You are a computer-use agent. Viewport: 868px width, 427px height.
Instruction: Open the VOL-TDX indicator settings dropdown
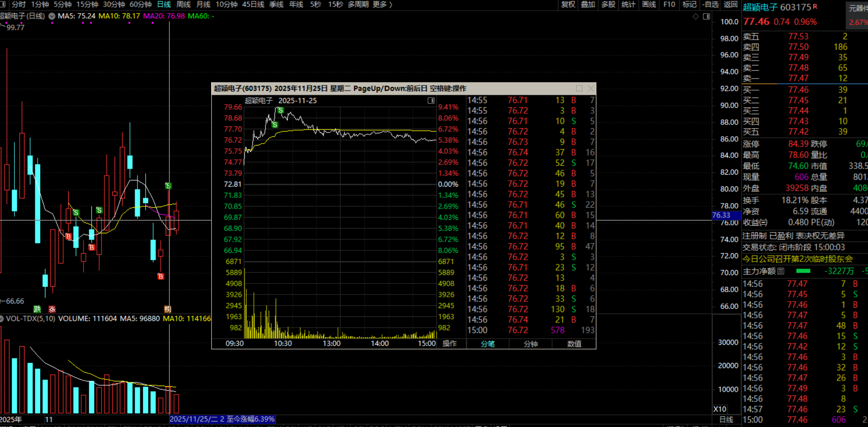click(2, 319)
